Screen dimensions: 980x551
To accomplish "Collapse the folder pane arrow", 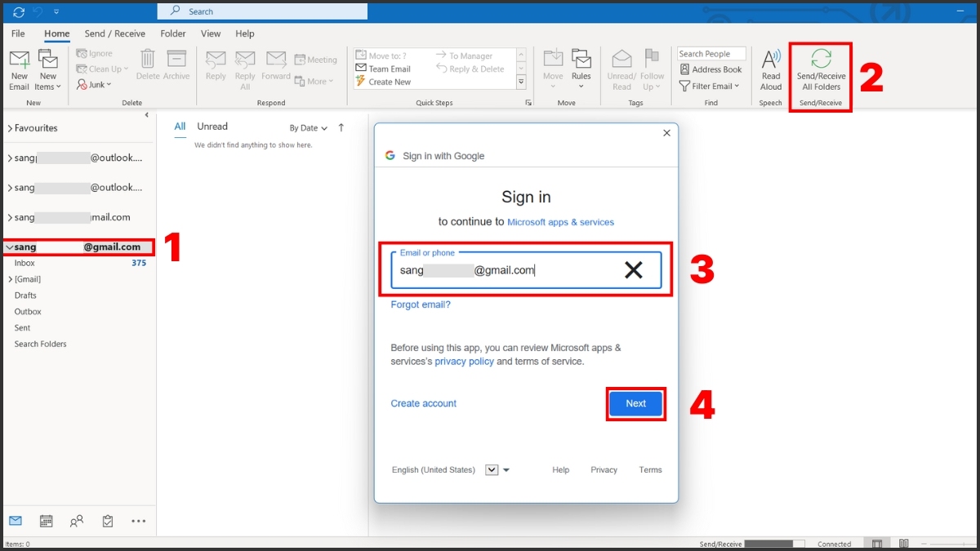I will 147,115.
